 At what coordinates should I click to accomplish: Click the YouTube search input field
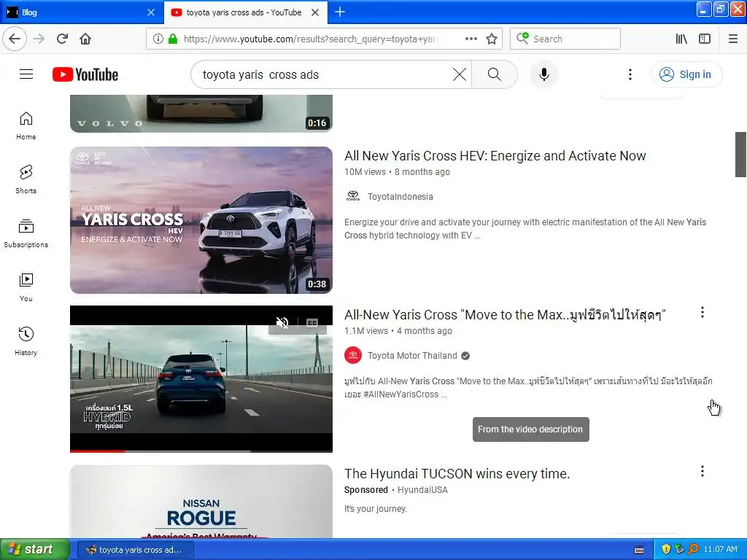pyautogui.click(x=325, y=74)
